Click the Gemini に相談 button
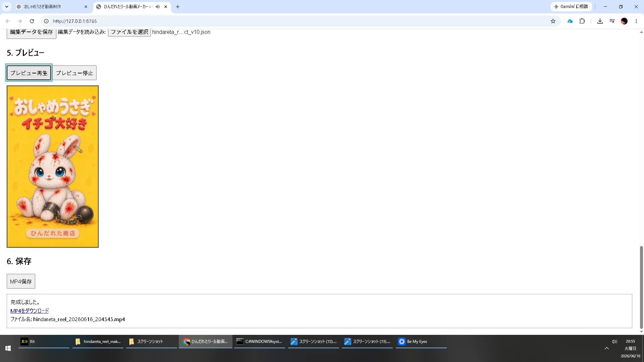 click(x=571, y=7)
